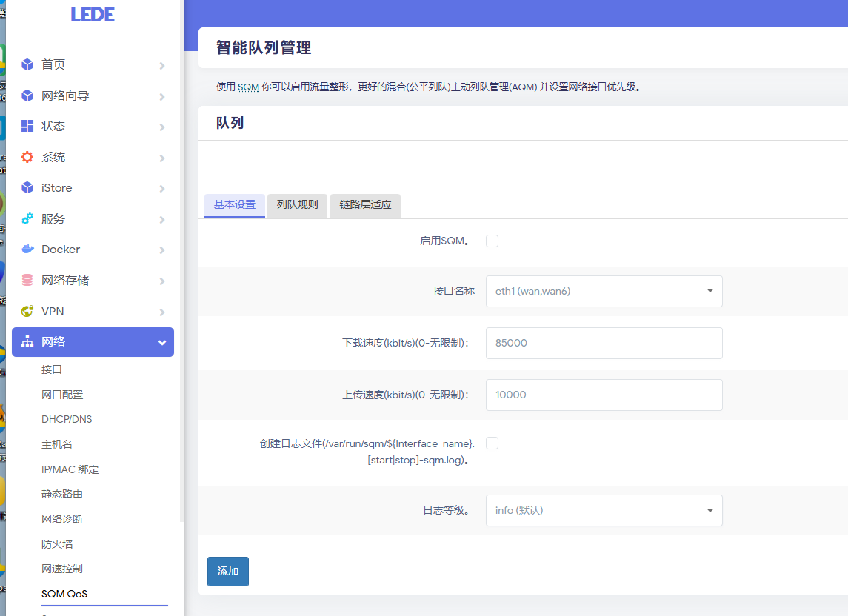The image size is (848, 616).
Task: Open the 日志等级 info dropdown
Action: pos(604,511)
